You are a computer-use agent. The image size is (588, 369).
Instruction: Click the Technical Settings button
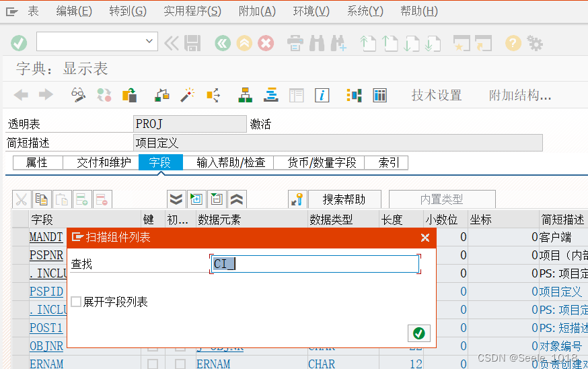tap(437, 96)
